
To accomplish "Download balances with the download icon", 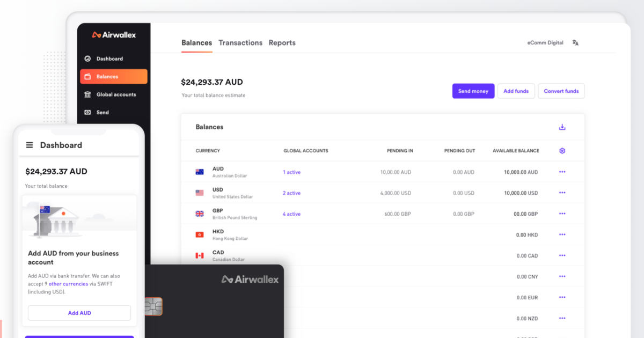I will click(x=562, y=127).
